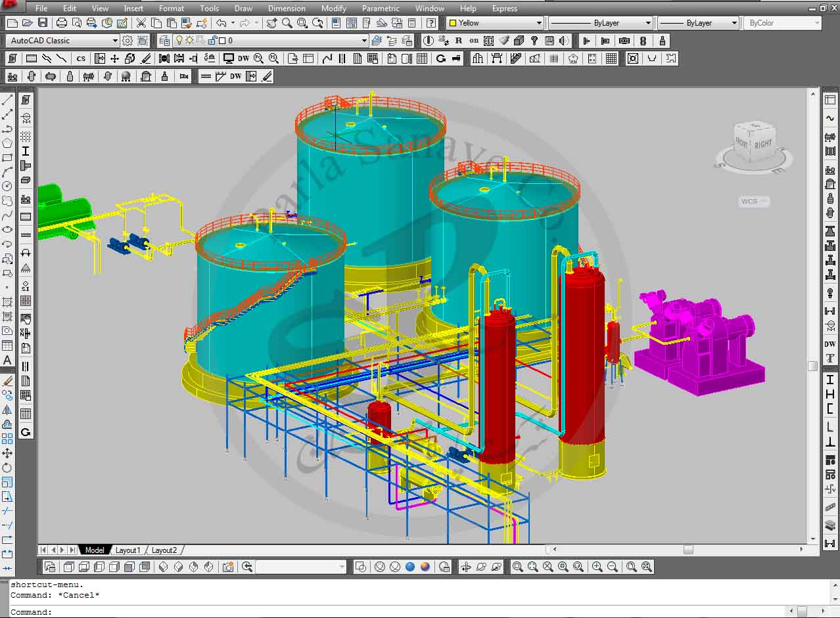Click the 'Command: *Cancel*' history text
The width and height of the screenshot is (840, 618).
55,595
